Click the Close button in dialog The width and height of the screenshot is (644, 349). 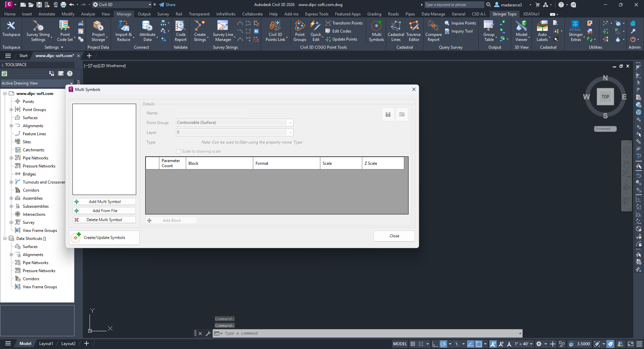(x=394, y=236)
